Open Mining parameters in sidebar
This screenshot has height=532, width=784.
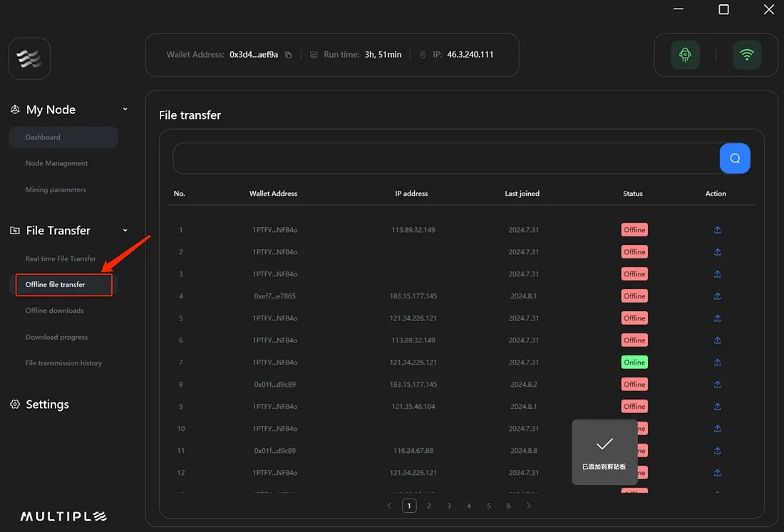tap(56, 190)
